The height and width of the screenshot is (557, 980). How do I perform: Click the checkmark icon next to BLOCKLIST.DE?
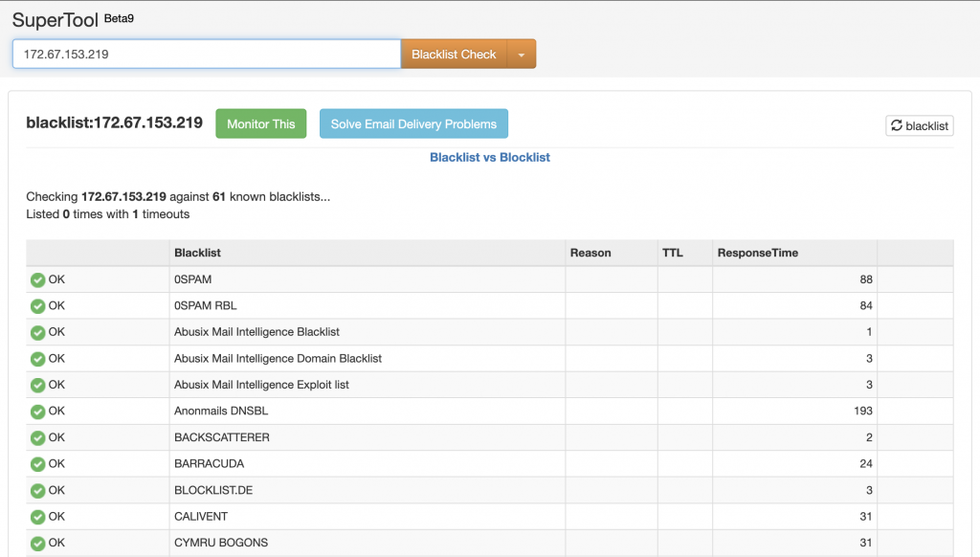[x=37, y=491]
